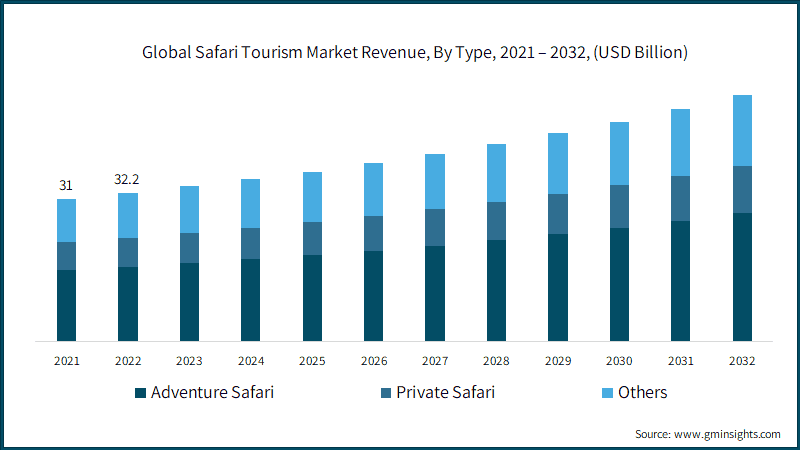This screenshot has width=800, height=450.
Task: Select the Adventure Safari segment of the 2023 bar
Action: coord(189,302)
